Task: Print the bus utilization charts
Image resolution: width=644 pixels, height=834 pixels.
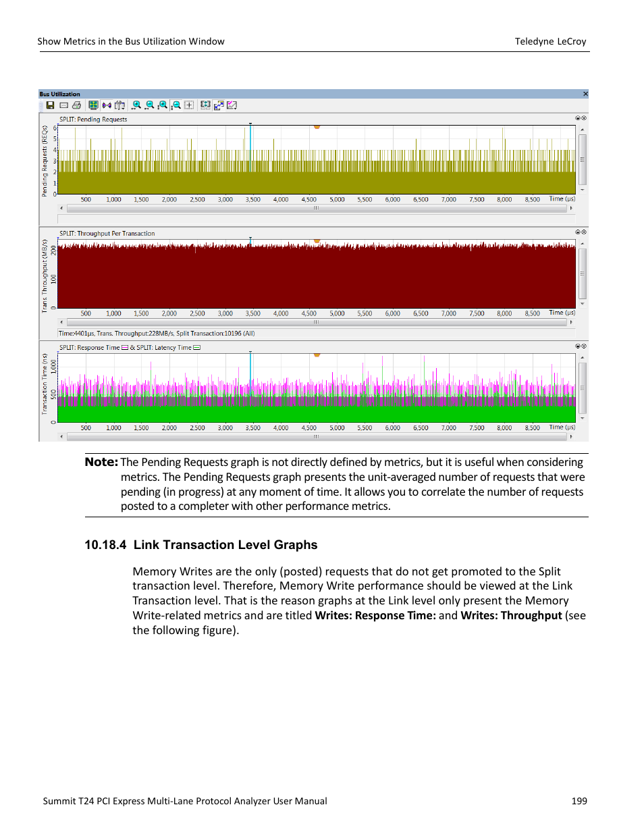Action: click(76, 105)
